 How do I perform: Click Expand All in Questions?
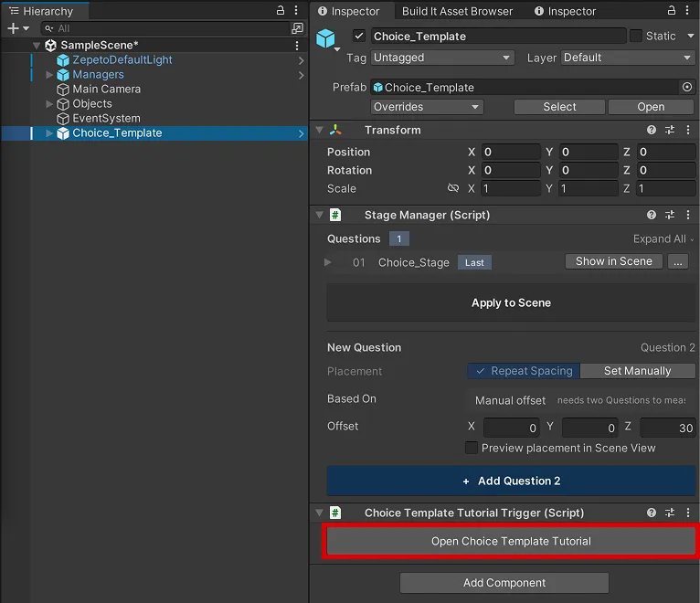point(663,239)
